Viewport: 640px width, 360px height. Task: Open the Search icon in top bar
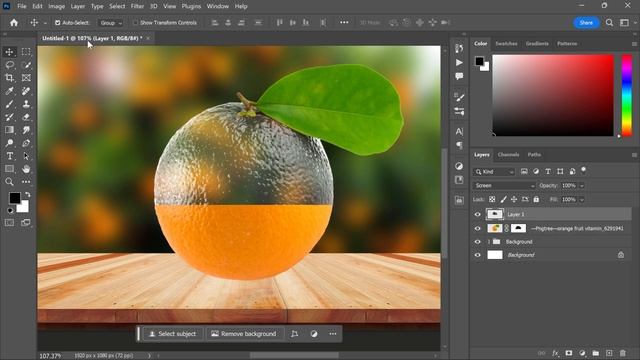point(609,23)
